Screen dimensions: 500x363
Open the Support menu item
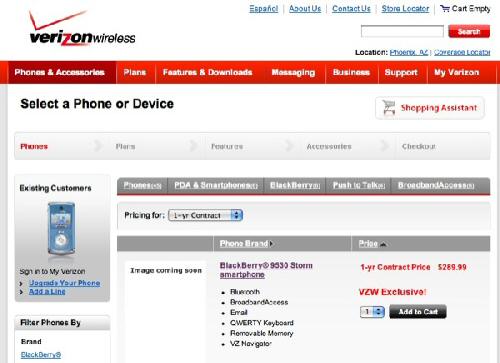(x=401, y=72)
